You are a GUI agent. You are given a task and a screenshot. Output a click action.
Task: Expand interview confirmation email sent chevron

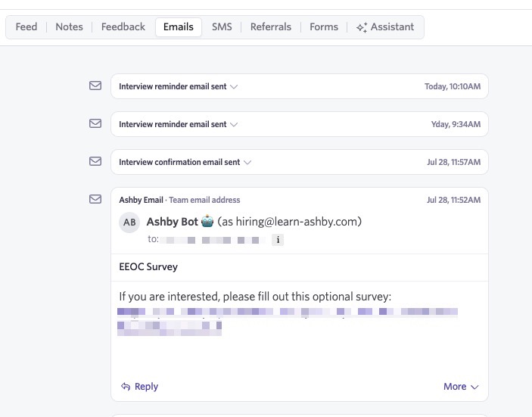(247, 162)
